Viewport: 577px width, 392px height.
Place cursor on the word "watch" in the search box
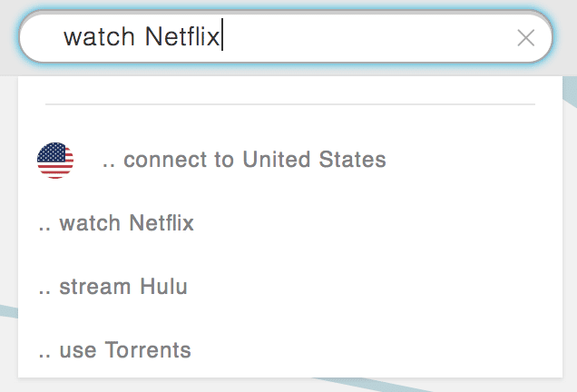pos(100,37)
